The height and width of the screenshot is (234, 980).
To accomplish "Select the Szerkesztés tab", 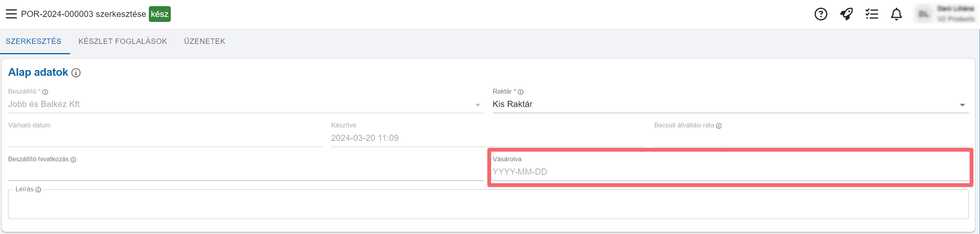I will 34,42.
